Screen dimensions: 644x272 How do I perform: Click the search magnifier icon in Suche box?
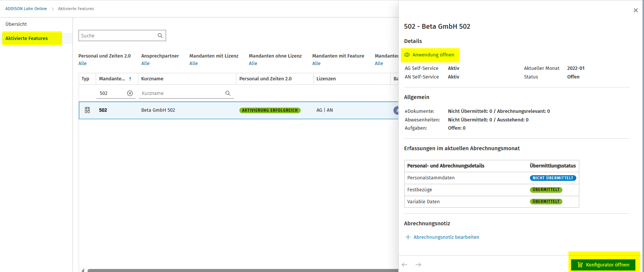pos(160,35)
